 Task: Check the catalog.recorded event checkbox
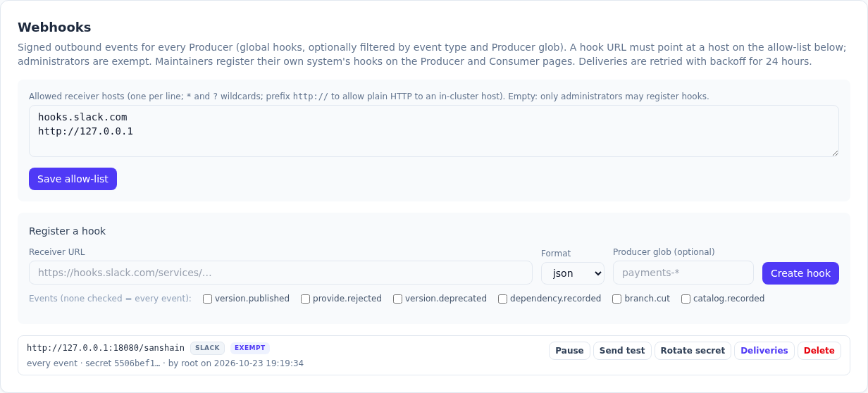click(x=686, y=299)
